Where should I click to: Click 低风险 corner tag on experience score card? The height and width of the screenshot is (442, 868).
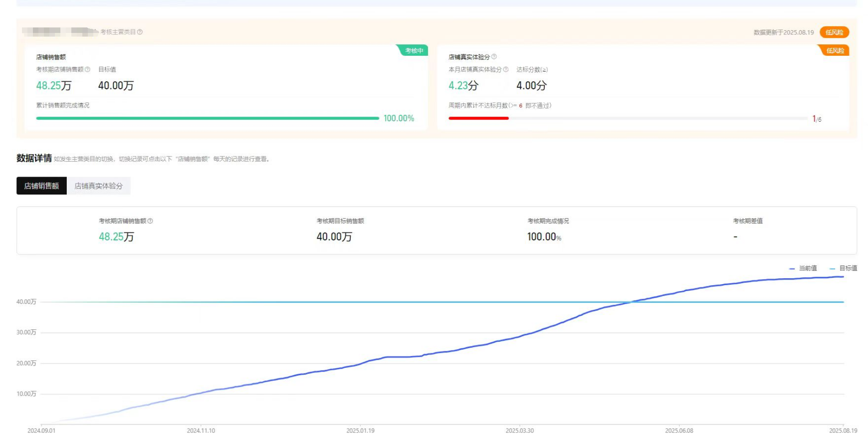[835, 51]
